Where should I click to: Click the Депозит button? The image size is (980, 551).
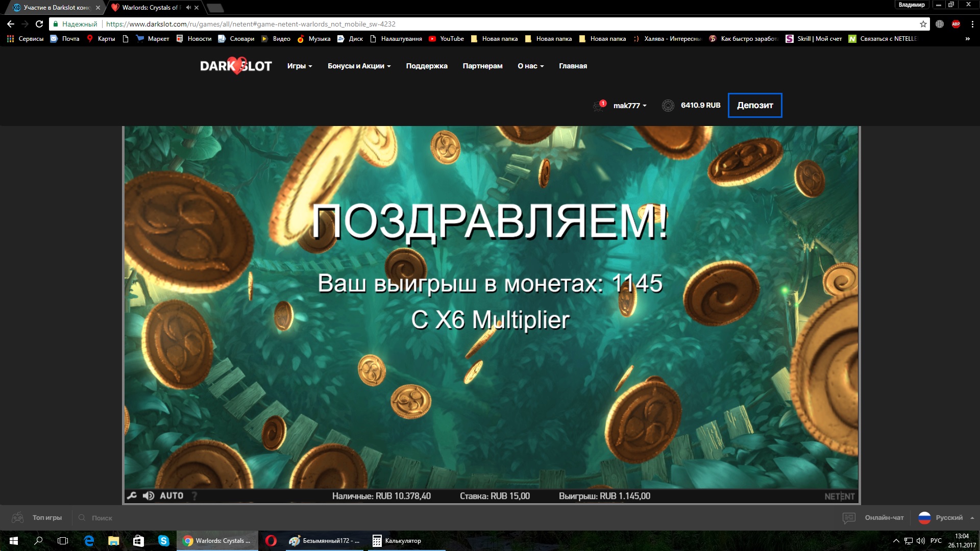click(755, 105)
